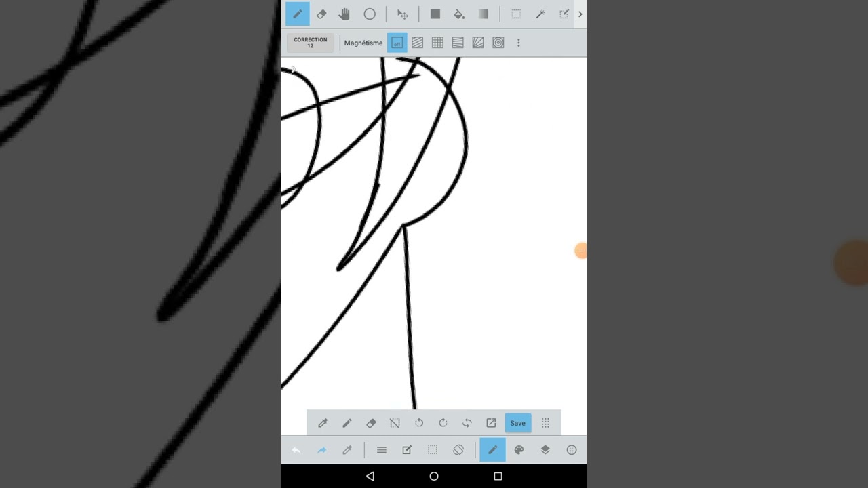Open snap settings three-dot menu
This screenshot has height=488, width=868.
(519, 43)
